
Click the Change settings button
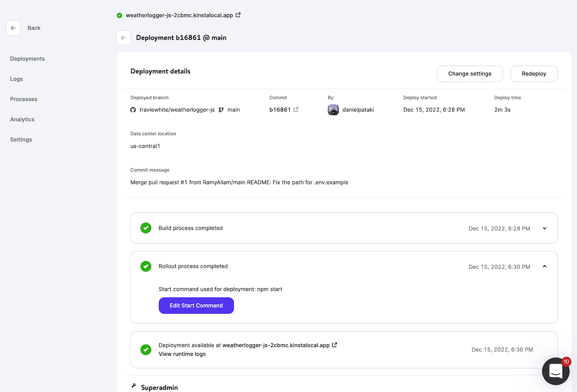469,74
